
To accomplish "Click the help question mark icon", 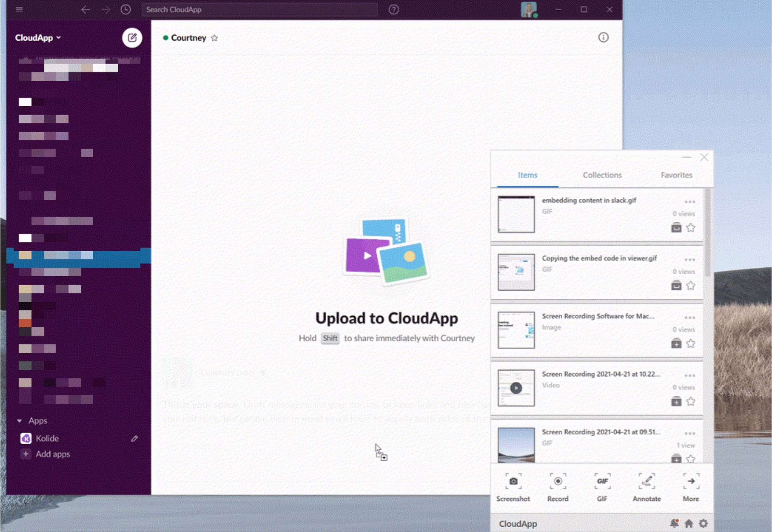I will coord(394,9).
